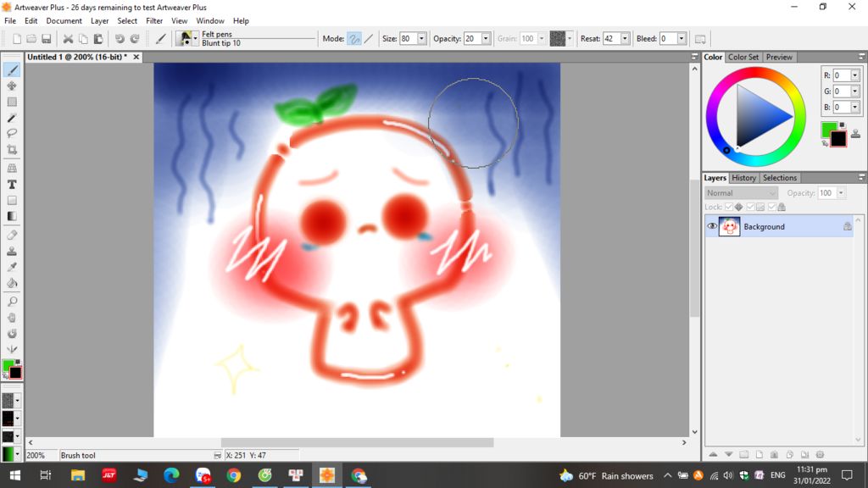Select the Move tool

[12, 86]
